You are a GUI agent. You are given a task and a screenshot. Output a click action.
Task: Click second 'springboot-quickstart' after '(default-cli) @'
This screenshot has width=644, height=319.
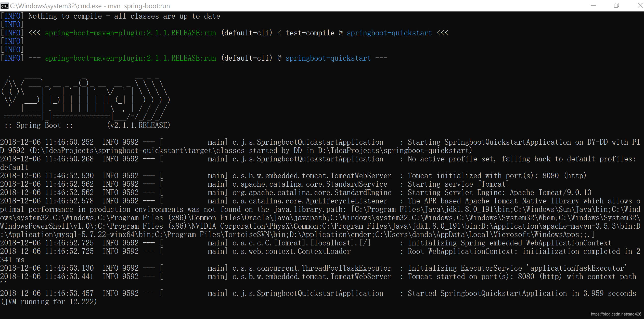[x=328, y=58]
